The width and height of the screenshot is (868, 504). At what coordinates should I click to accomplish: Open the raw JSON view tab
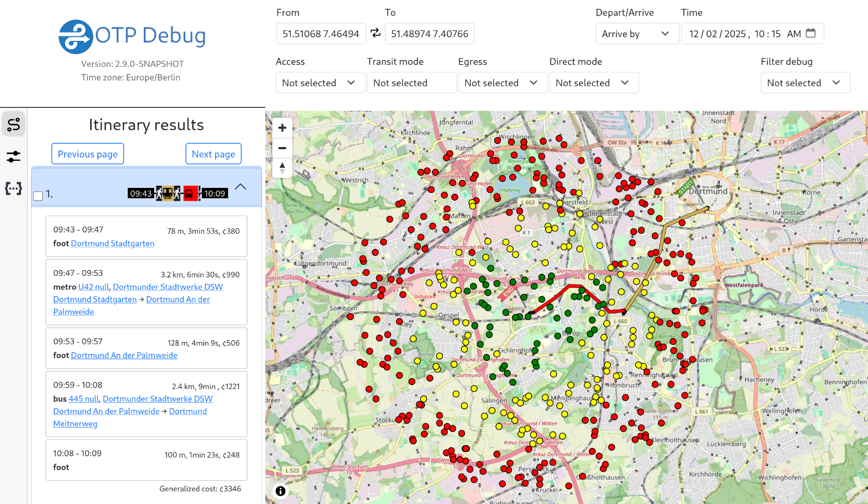13,189
